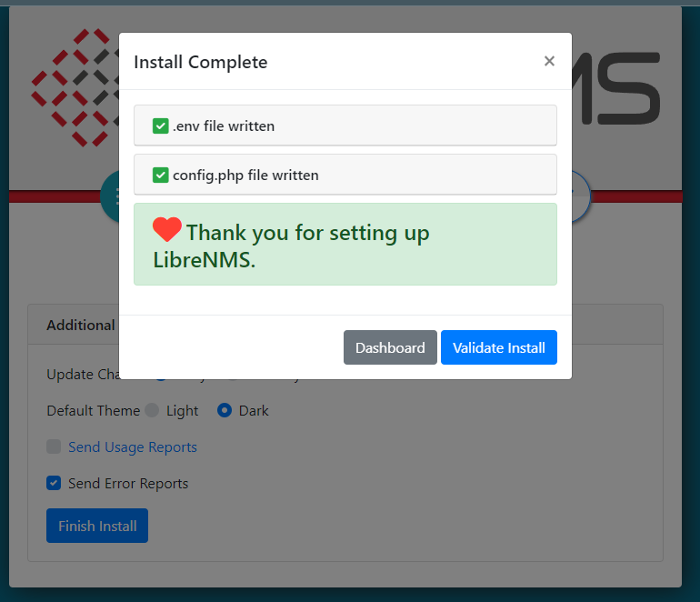Enable the Send Usage Reports checkbox
The width and height of the screenshot is (700, 602).
click(x=54, y=446)
